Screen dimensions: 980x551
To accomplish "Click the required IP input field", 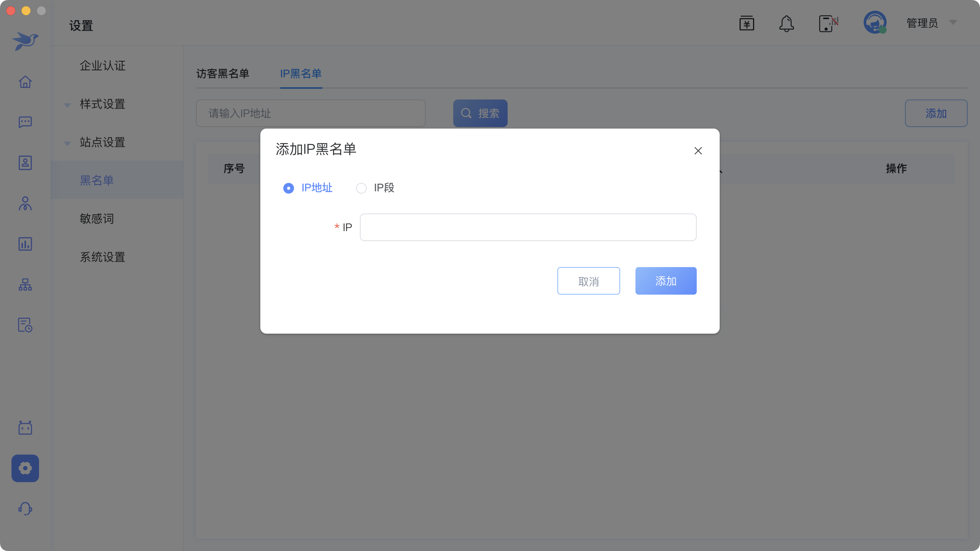I will coord(528,227).
